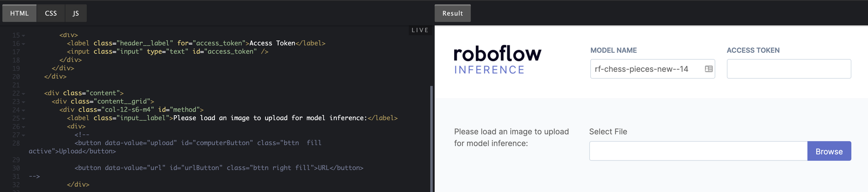Switch to the HTML tab
The image size is (868, 192).
click(x=19, y=13)
